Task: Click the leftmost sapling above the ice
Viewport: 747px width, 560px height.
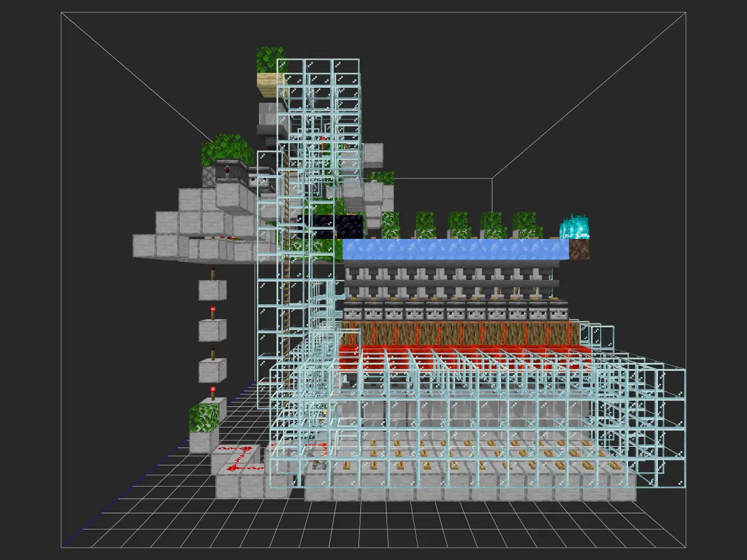Action: tap(390, 225)
